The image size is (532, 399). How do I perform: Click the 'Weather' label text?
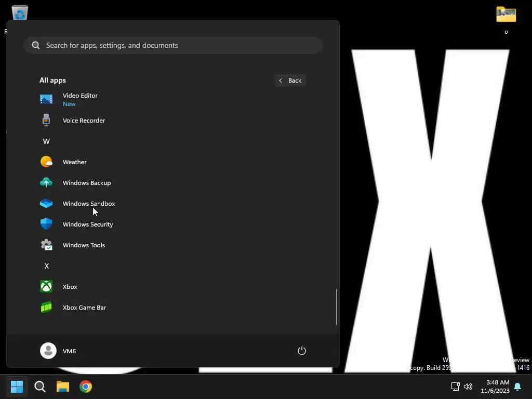click(x=75, y=162)
